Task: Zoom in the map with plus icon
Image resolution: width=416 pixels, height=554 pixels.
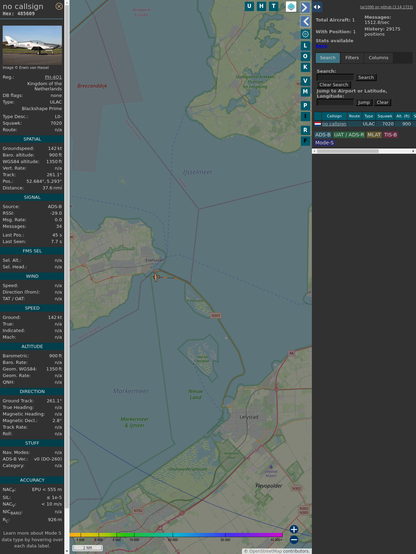Action: click(x=294, y=529)
